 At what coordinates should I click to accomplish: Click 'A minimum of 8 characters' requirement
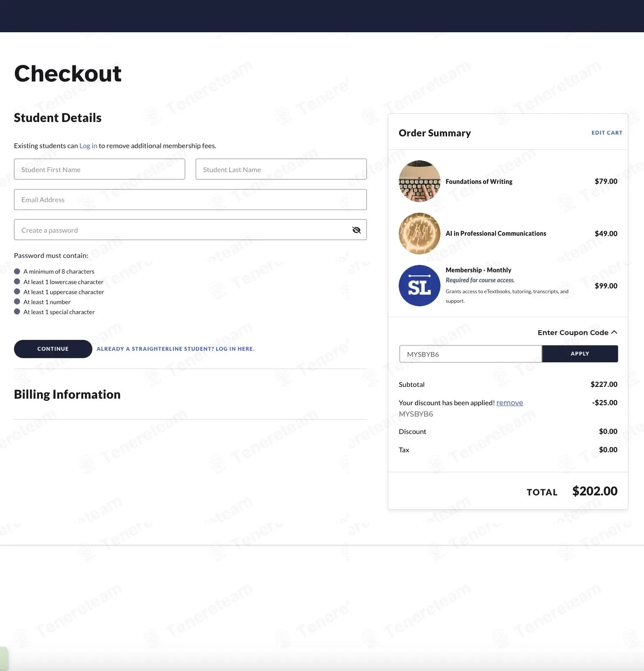coord(59,271)
